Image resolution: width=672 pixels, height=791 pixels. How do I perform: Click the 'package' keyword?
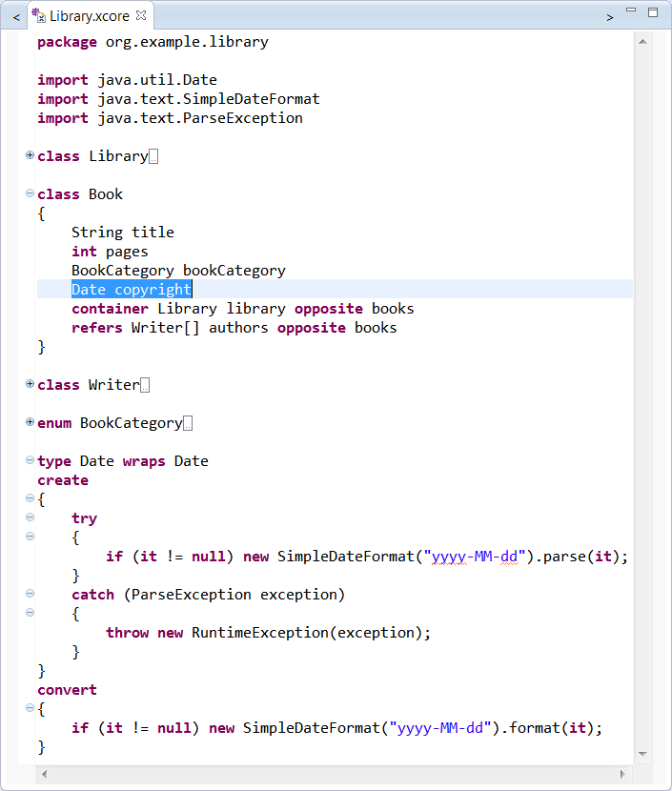coord(67,42)
